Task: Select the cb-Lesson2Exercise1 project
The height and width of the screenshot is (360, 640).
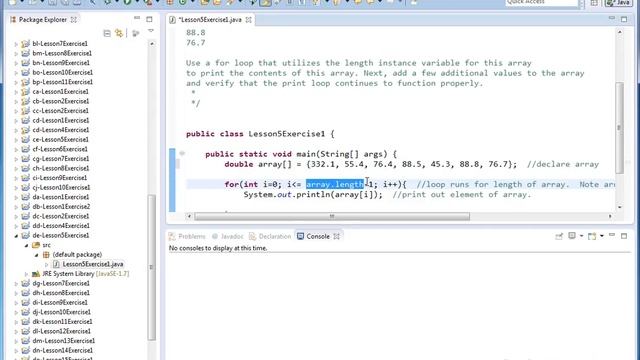Action: 60,101
